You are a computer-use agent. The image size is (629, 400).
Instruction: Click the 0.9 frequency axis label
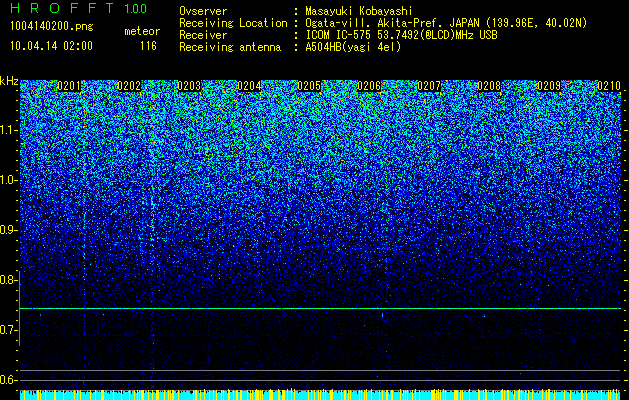[8, 230]
